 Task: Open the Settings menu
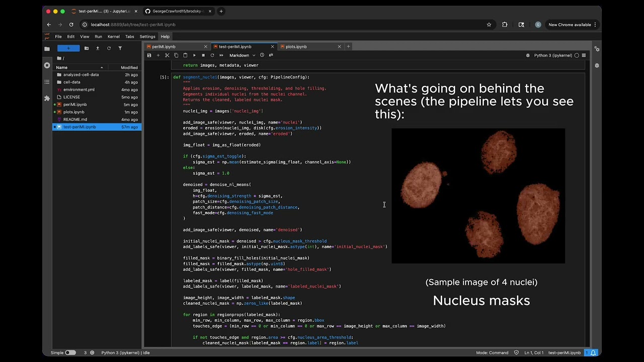(x=147, y=36)
